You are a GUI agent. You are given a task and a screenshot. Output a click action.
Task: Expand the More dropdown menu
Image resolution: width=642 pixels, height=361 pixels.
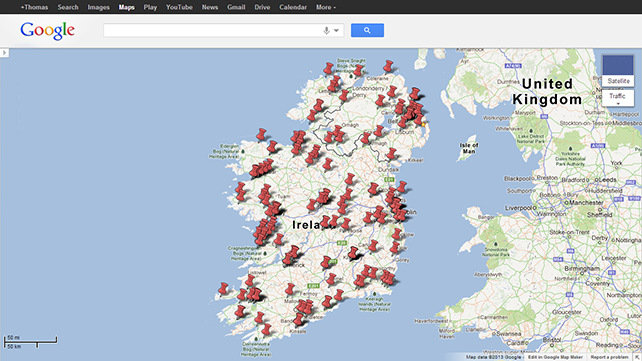[x=326, y=7]
